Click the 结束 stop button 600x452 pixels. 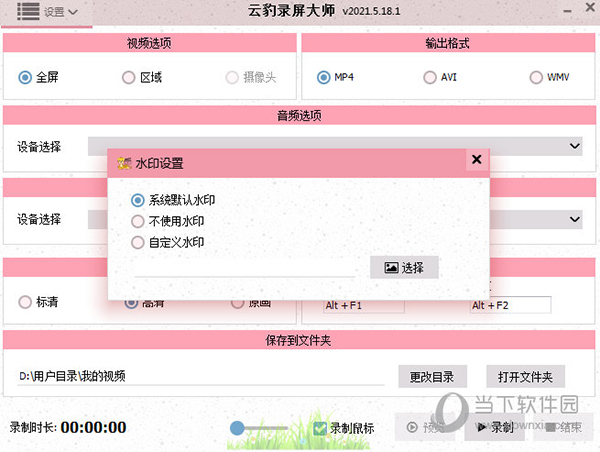[564, 427]
